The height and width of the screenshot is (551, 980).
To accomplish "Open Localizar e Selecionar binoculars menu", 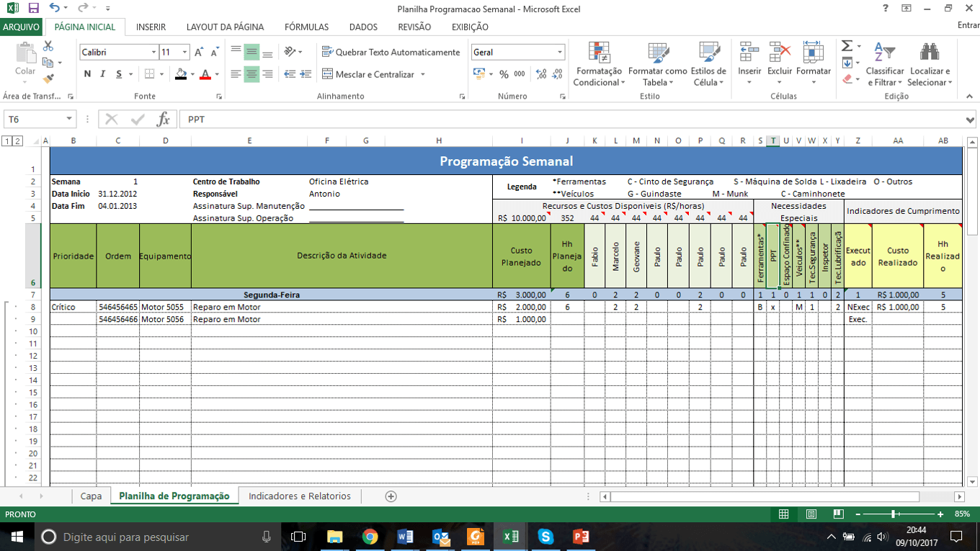I will click(x=930, y=64).
